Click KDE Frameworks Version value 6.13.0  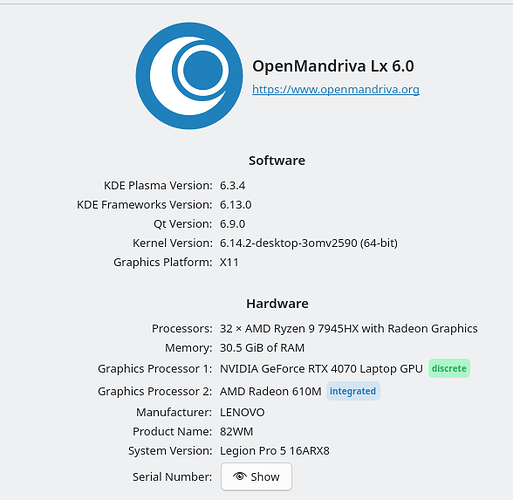pos(235,205)
